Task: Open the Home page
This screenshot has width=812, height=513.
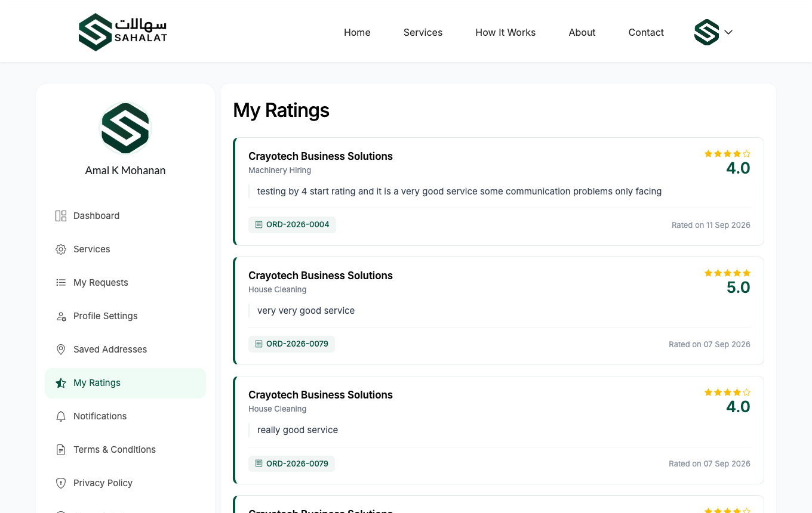Action: tap(357, 32)
